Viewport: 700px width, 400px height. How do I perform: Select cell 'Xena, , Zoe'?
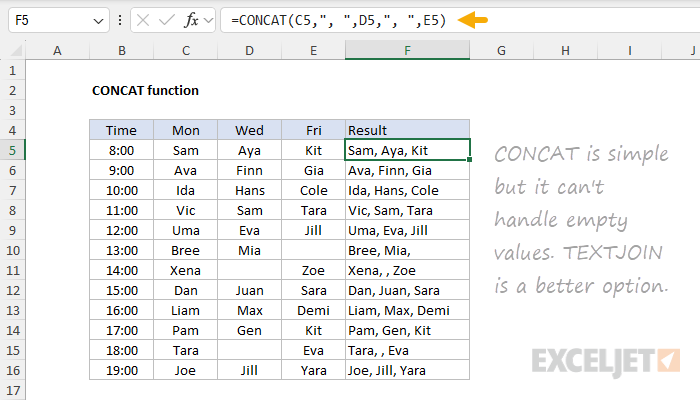[x=407, y=270]
